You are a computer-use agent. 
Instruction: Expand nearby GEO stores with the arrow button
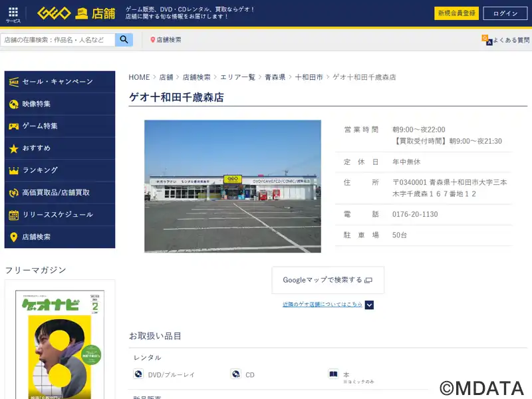370,305
